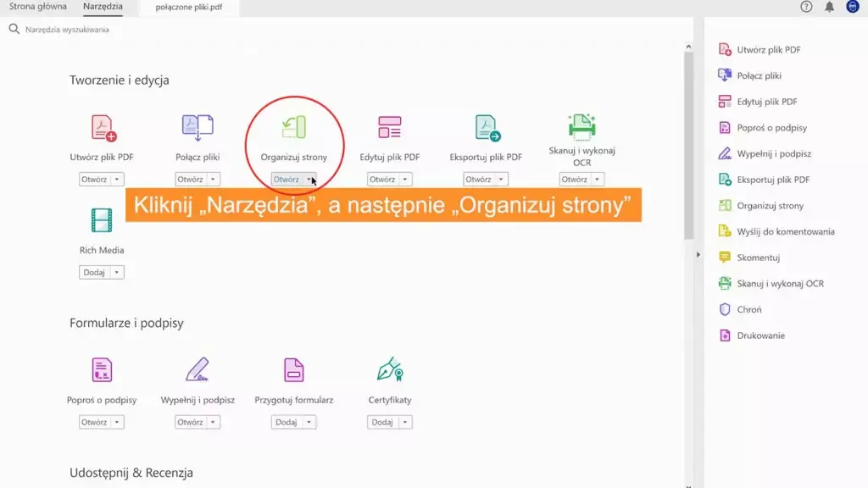Expand dropdown arrow under Organizuj strony
This screenshot has height=488, width=868.
point(309,180)
